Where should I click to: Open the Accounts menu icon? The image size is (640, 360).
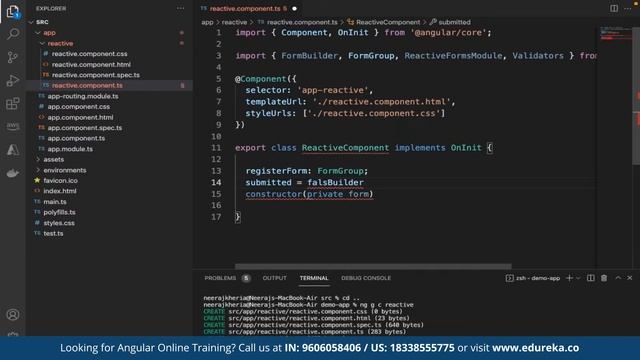pyautogui.click(x=13, y=315)
